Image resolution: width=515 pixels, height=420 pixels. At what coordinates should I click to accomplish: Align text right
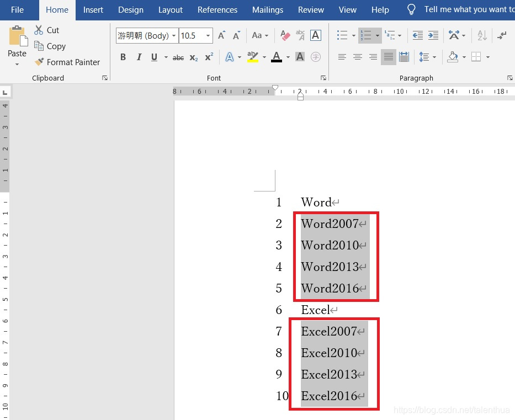click(373, 57)
